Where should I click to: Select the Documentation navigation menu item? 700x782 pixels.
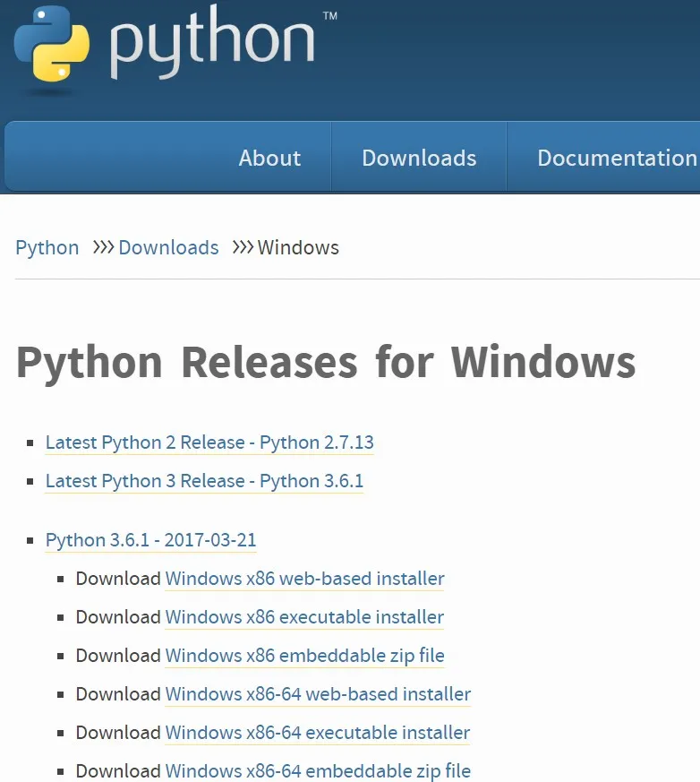(x=616, y=159)
